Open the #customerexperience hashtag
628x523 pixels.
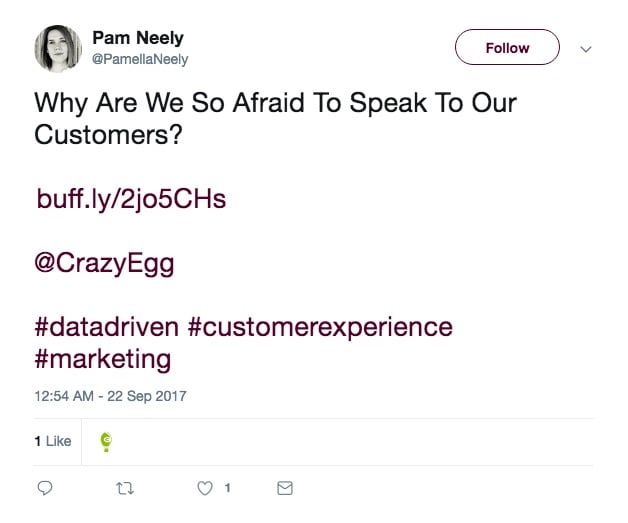coord(320,327)
